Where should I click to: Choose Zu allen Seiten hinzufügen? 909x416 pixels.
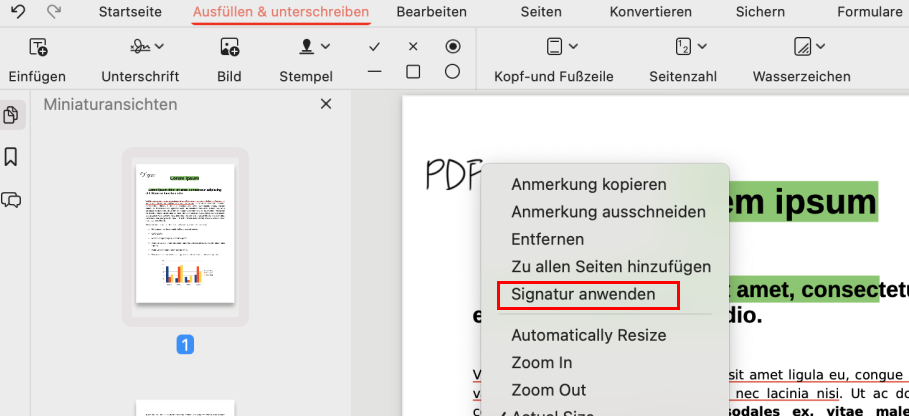click(x=610, y=267)
